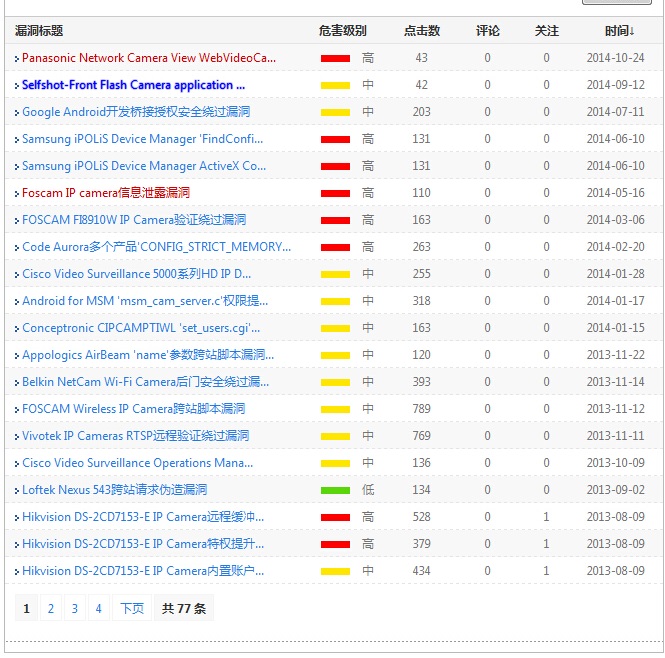
Task: Open Belkin NetCam Wi-Fi Camera后门 link
Action: (145, 382)
